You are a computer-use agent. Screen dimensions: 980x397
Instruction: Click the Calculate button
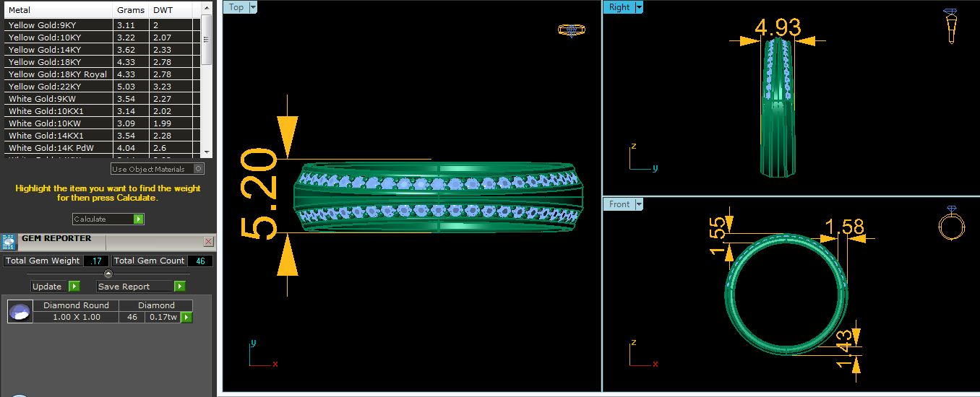pos(108,219)
